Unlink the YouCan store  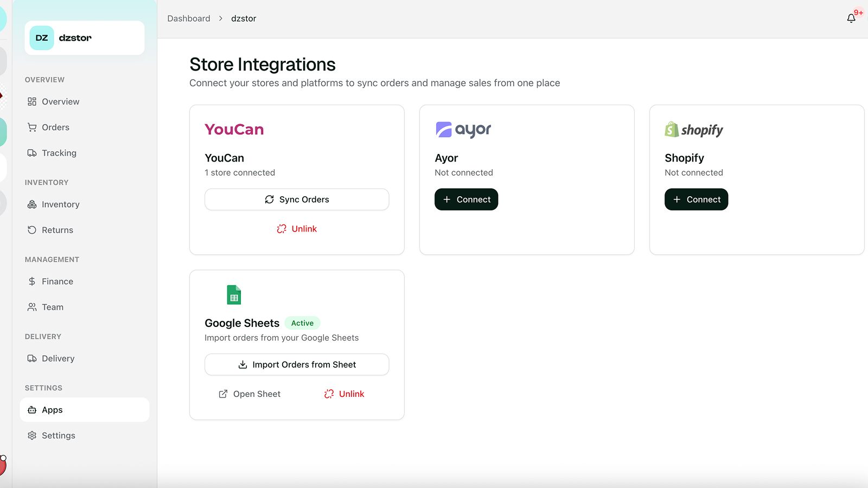(x=297, y=228)
